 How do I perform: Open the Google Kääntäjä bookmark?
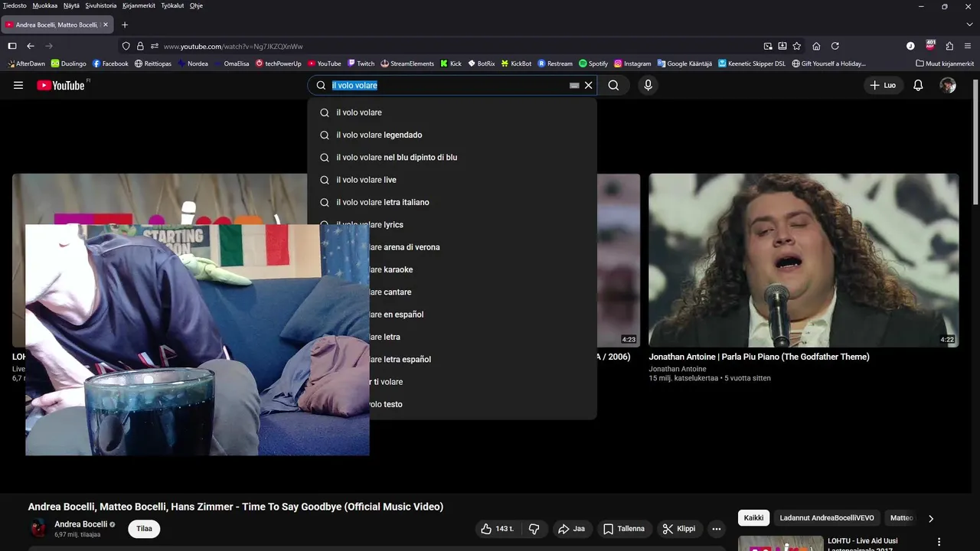(x=684, y=64)
